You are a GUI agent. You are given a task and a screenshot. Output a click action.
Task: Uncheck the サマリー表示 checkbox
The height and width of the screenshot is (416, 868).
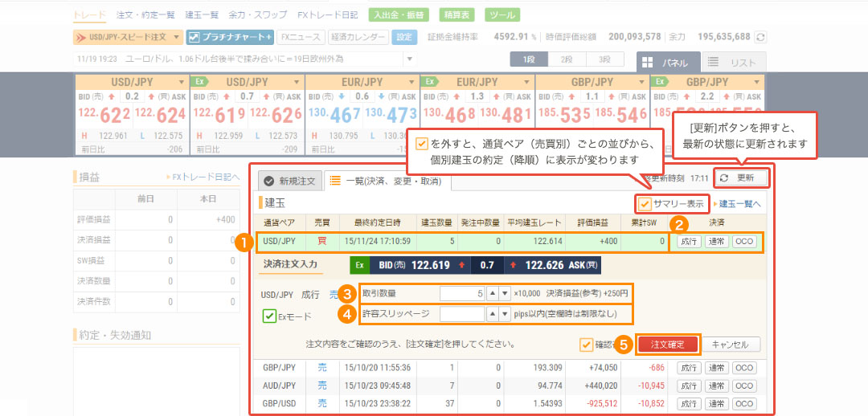[x=644, y=204]
